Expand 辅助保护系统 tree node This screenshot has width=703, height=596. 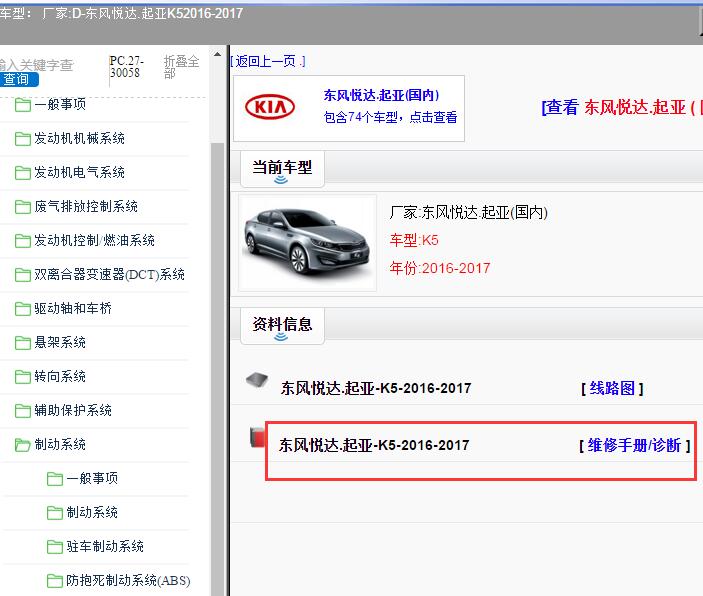click(x=73, y=411)
